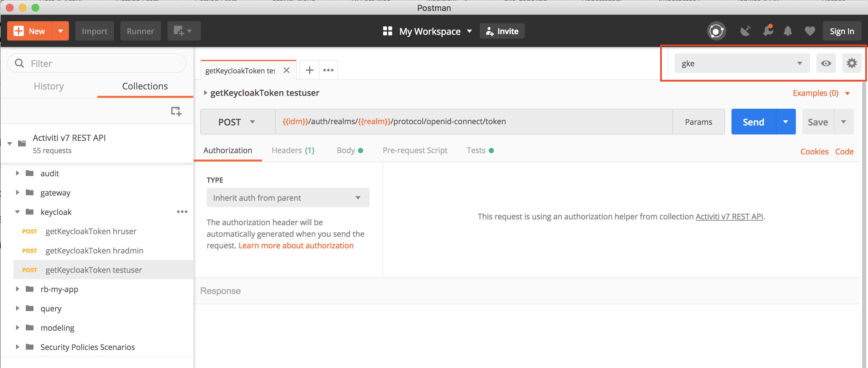
Task: Open settings wrench icon in header
Action: pos(768,31)
